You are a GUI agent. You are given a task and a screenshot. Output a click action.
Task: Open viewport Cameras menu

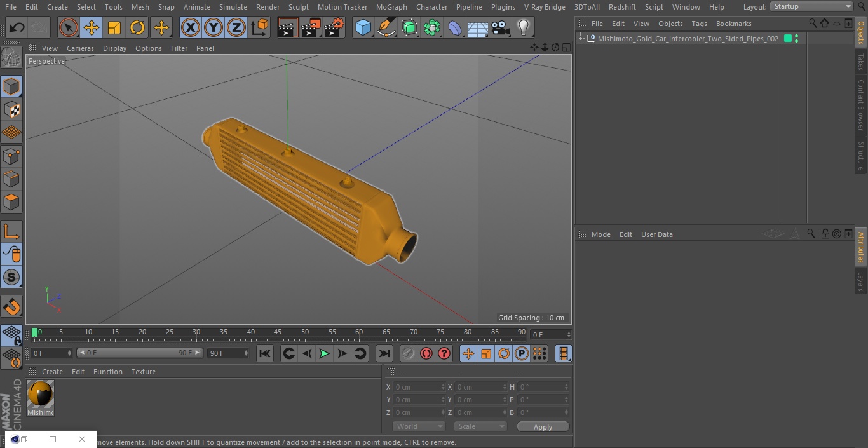coord(80,48)
